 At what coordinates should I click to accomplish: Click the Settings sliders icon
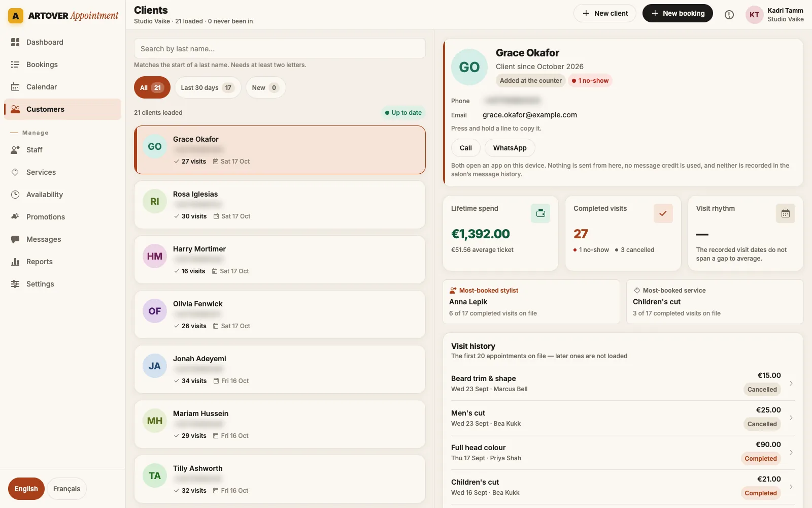(x=15, y=284)
